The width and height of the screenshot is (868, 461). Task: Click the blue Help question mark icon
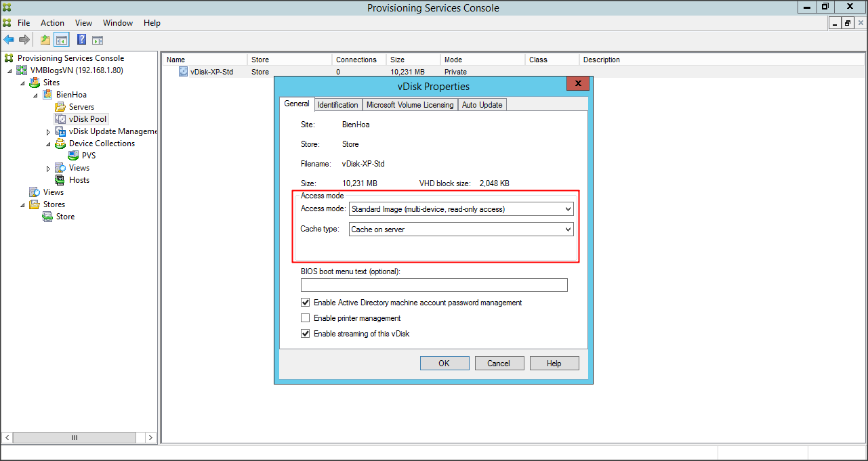point(81,40)
